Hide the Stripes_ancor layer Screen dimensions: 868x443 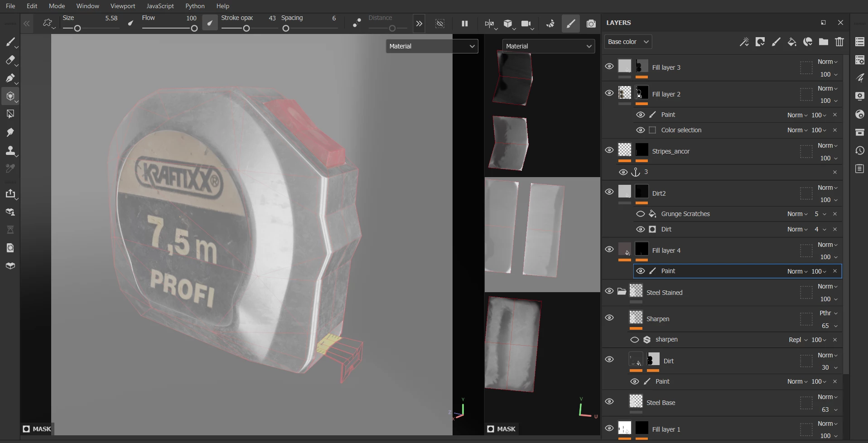pyautogui.click(x=609, y=150)
